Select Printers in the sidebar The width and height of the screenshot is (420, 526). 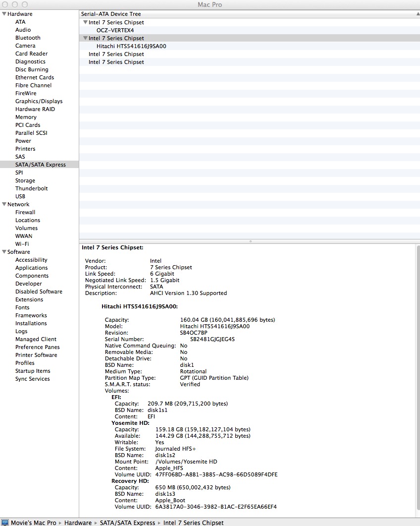[25, 149]
